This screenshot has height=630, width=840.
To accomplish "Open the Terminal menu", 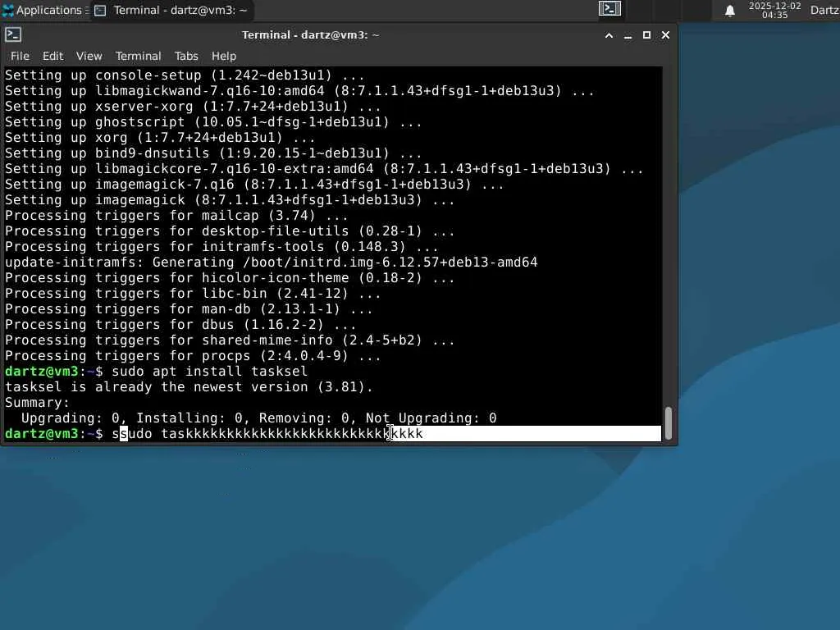I will (138, 56).
